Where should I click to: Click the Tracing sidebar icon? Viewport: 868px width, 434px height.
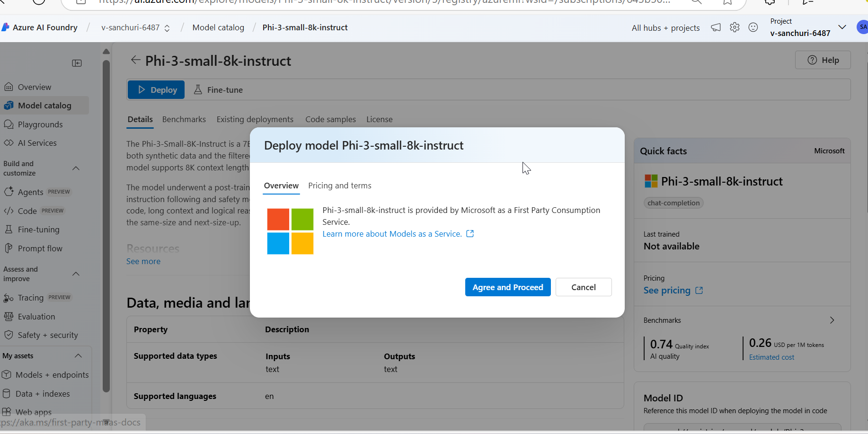pyautogui.click(x=9, y=298)
